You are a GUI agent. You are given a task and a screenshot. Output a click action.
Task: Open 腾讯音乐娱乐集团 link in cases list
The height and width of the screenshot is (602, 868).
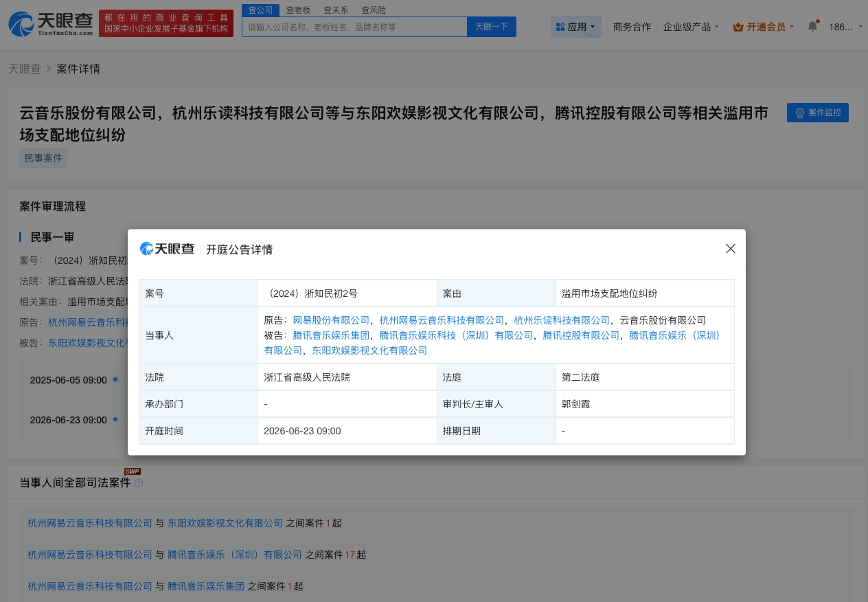click(206, 586)
